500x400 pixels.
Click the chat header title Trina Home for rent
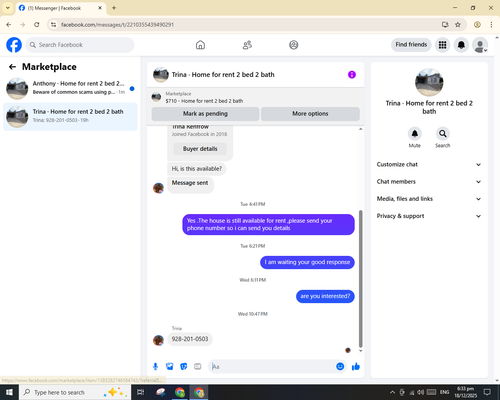click(x=223, y=75)
